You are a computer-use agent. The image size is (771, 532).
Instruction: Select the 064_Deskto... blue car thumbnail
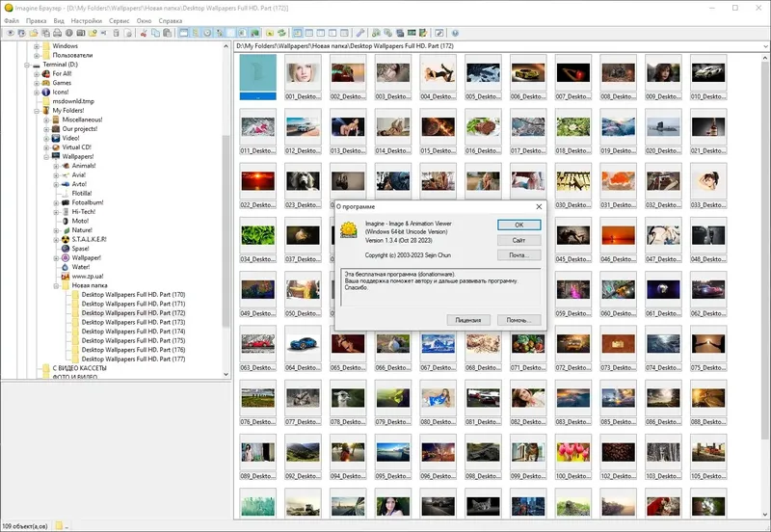[x=303, y=348]
